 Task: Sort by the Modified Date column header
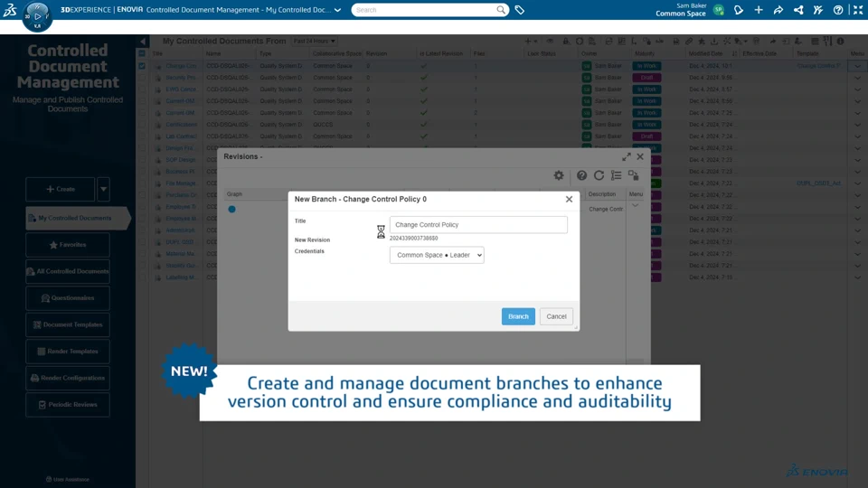click(705, 53)
